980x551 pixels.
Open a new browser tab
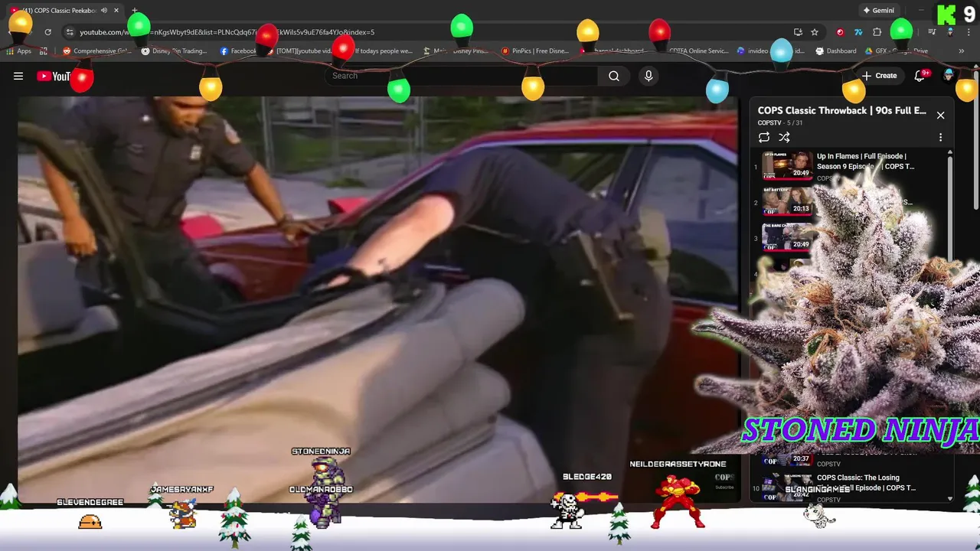click(135, 11)
